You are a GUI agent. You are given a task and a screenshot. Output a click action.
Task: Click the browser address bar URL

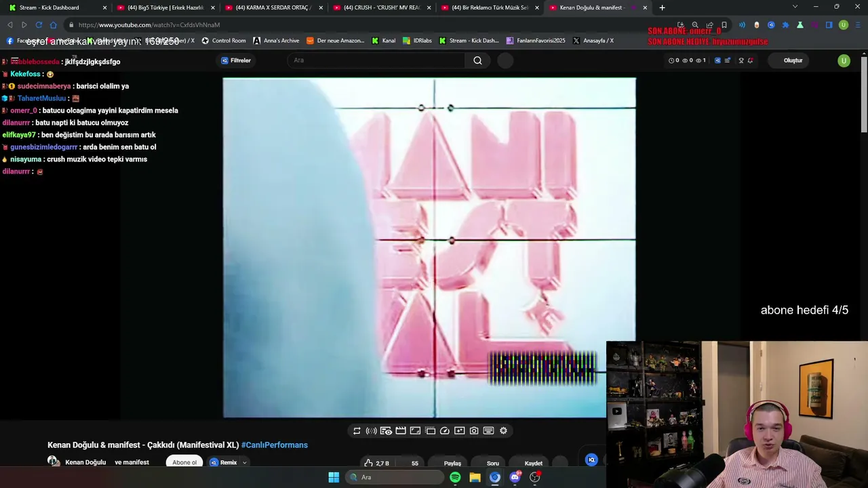click(149, 25)
